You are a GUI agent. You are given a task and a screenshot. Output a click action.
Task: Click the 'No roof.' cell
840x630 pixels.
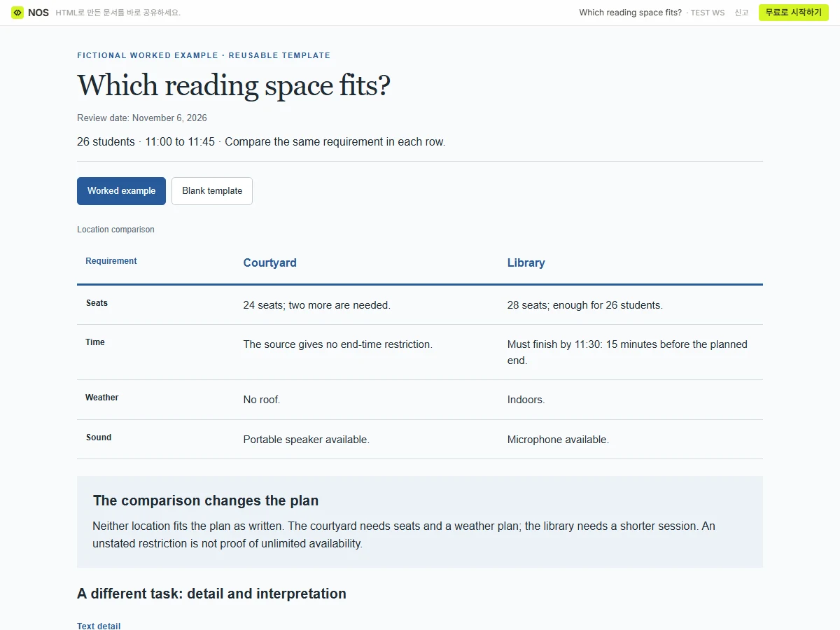tap(262, 400)
